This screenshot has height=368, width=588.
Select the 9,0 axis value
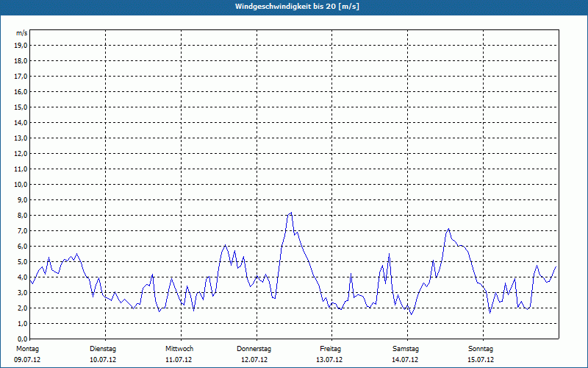pos(23,199)
